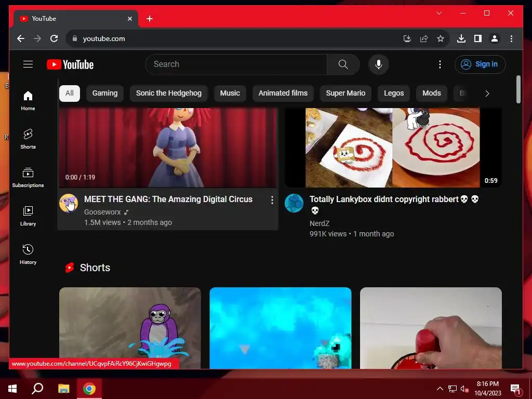Open the taskbar clock and date
The image size is (532, 399).
[x=487, y=389]
